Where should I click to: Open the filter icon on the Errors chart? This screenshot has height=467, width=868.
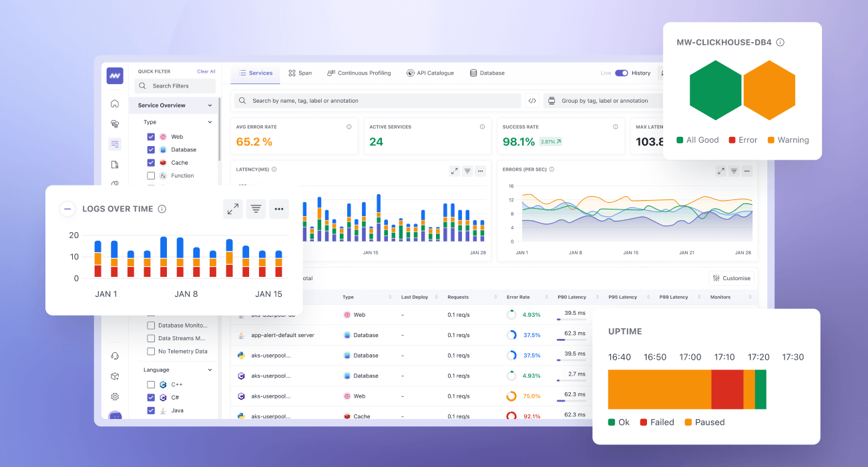[734, 171]
